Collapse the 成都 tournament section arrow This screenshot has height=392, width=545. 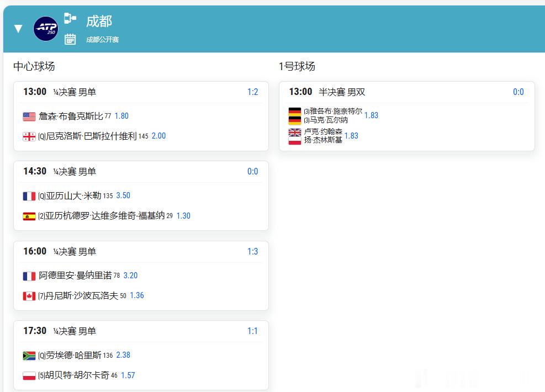18,29
